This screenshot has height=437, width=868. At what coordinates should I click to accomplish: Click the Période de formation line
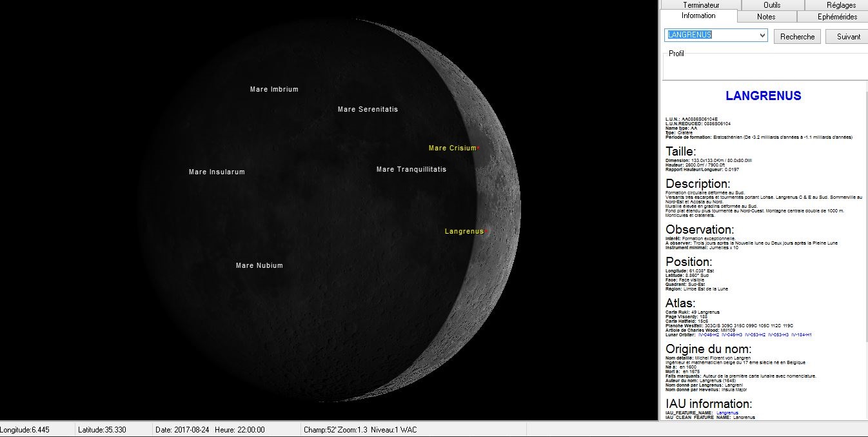[x=759, y=137]
